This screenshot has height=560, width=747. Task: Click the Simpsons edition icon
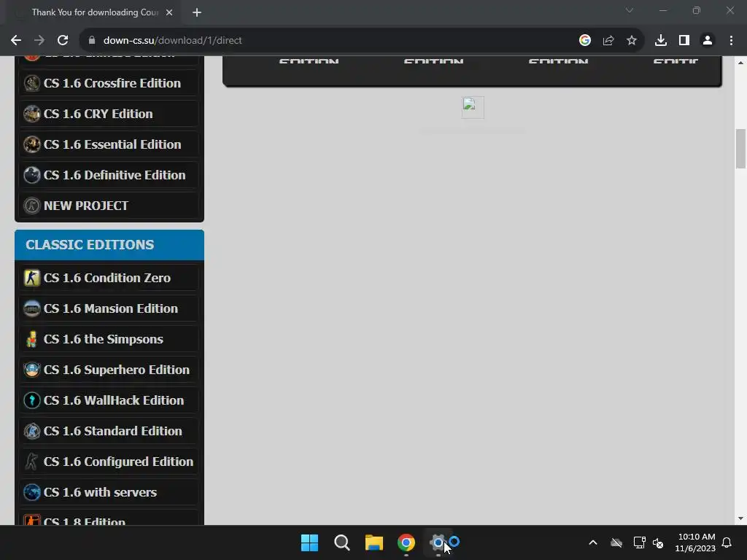coord(32,339)
